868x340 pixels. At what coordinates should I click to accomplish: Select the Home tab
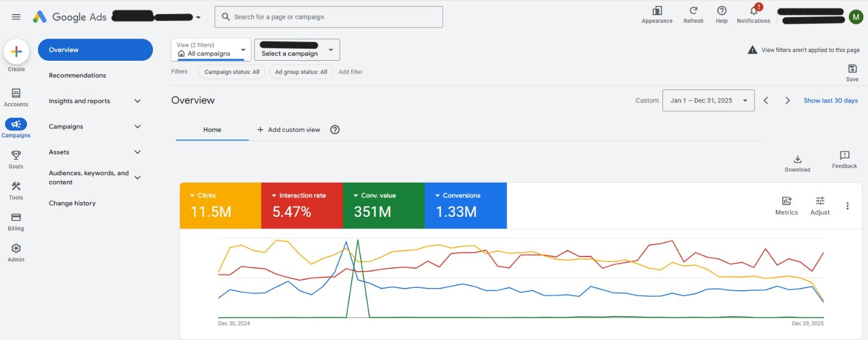coord(212,130)
